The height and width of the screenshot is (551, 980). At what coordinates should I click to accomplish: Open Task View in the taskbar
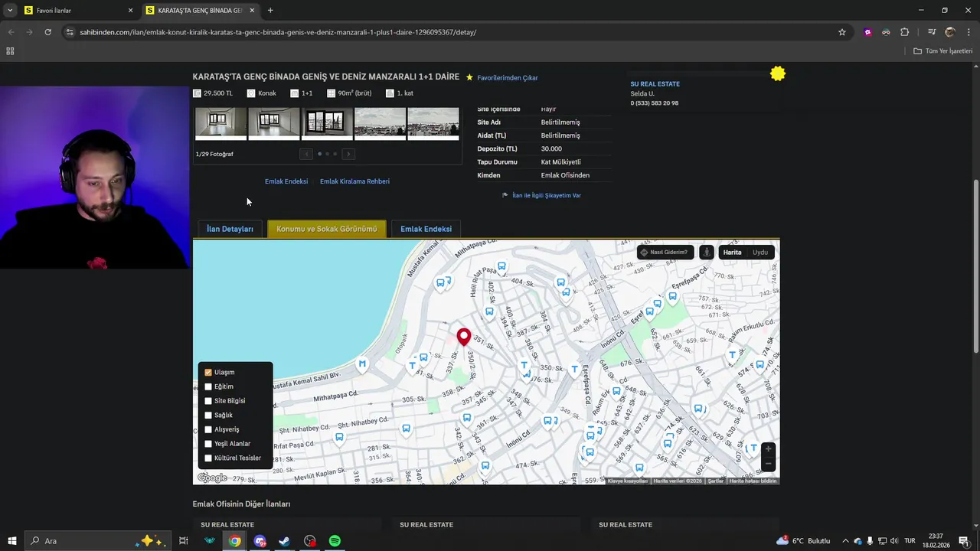[x=184, y=541]
